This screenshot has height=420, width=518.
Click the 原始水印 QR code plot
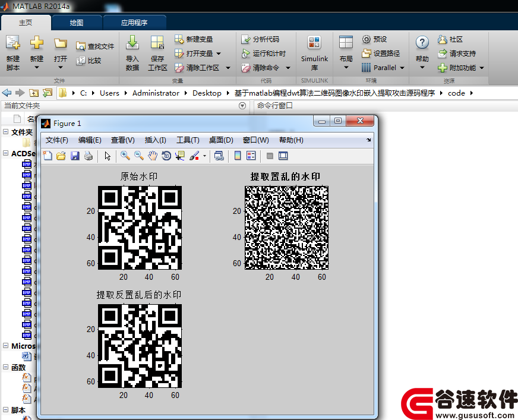[x=140, y=228]
